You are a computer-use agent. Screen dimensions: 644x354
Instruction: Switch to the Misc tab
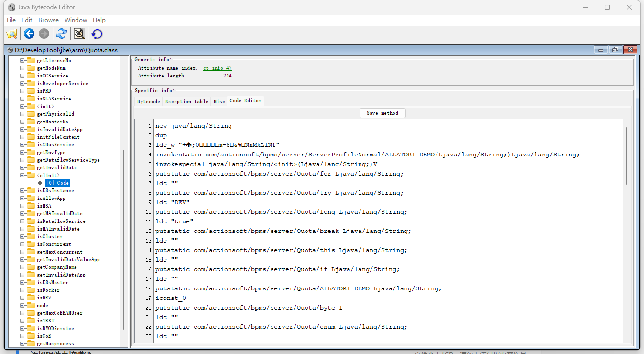point(219,101)
